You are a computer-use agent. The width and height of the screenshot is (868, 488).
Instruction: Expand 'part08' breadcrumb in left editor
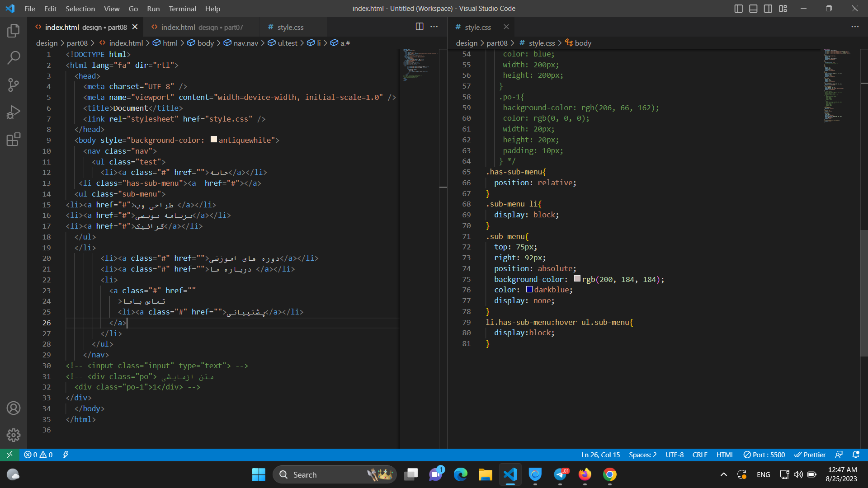pos(77,43)
